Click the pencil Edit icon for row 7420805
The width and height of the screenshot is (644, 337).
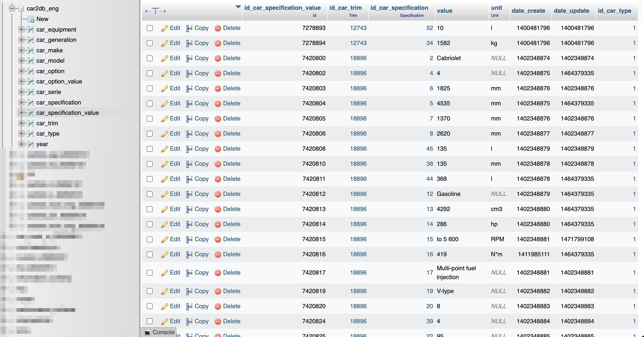(164, 119)
